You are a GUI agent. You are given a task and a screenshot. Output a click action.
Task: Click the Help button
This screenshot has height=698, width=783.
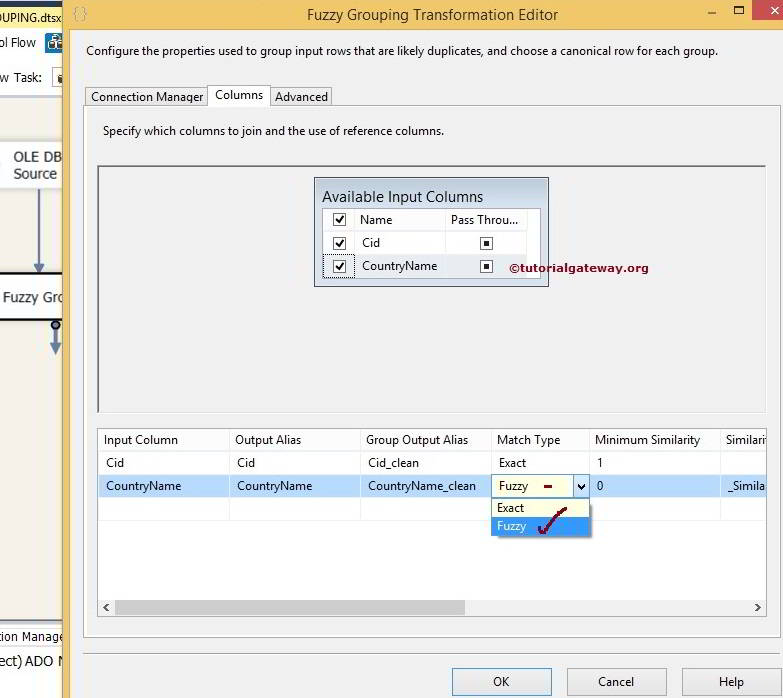click(x=731, y=682)
